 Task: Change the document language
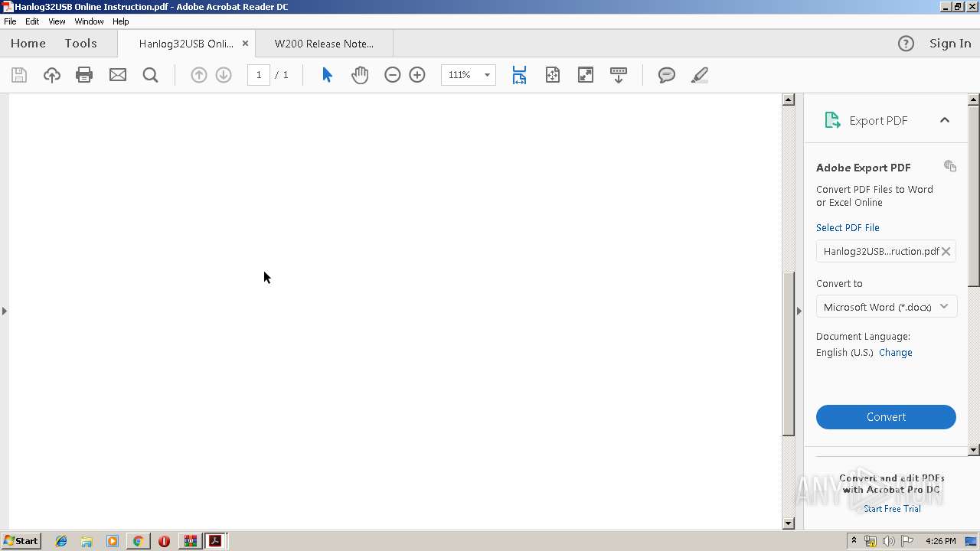(x=896, y=353)
